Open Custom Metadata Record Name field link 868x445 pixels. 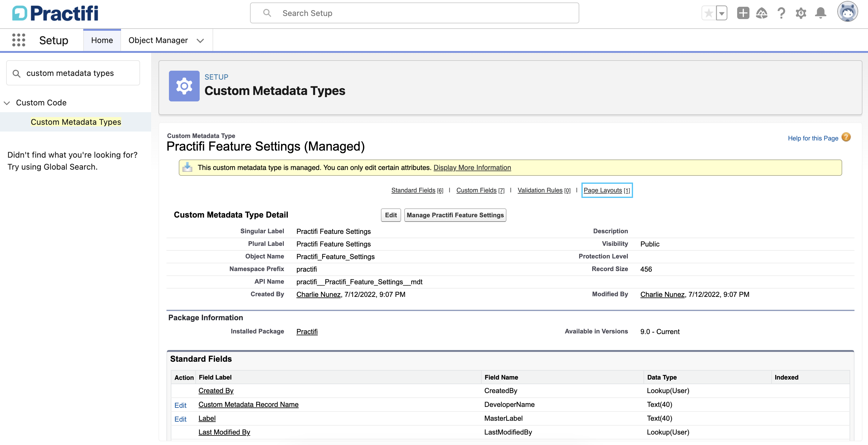pyautogui.click(x=248, y=404)
